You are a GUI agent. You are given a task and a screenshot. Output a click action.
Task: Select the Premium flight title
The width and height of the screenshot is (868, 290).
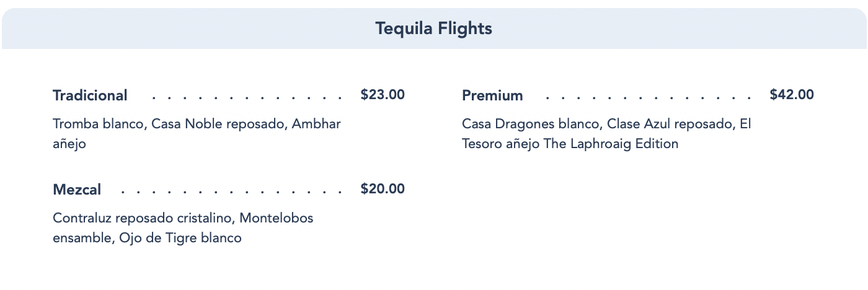click(492, 95)
